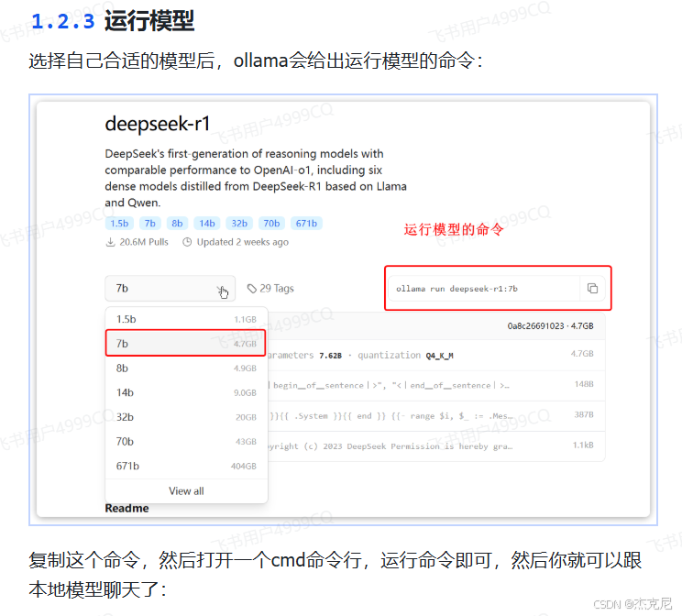This screenshot has width=682, height=616.
Task: Click the 7b blue tag
Action: coord(150,223)
